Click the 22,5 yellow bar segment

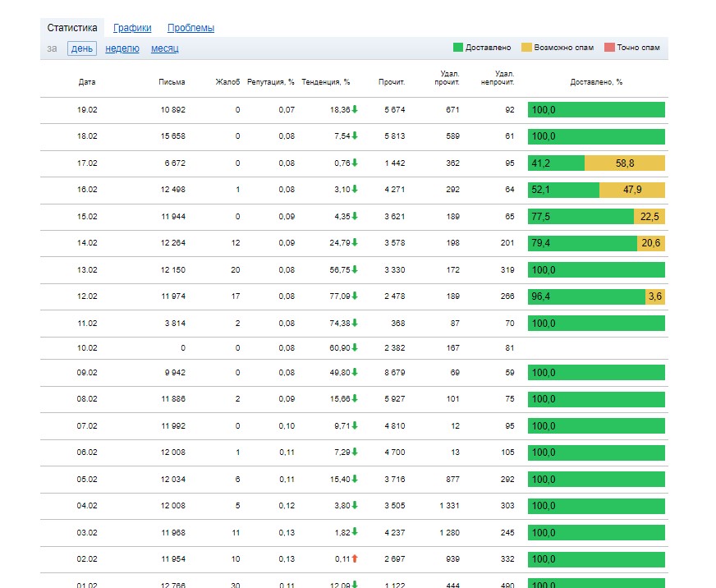pyautogui.click(x=649, y=217)
